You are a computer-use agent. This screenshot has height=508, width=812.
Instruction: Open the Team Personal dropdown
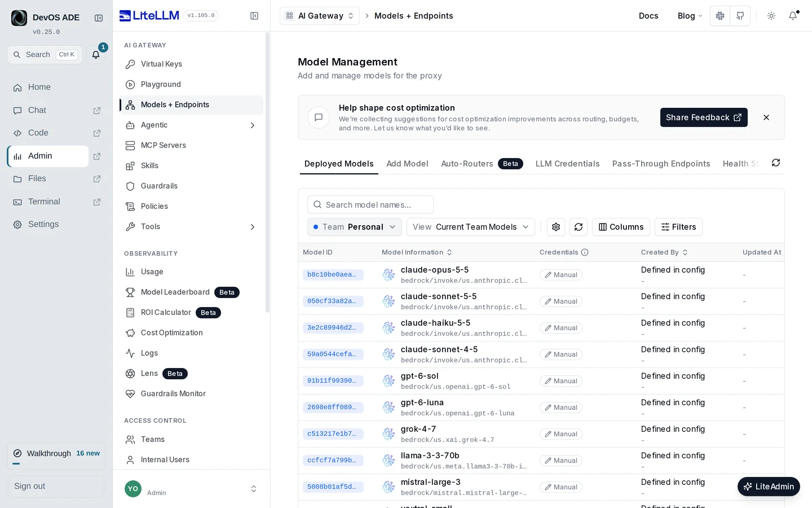pyautogui.click(x=355, y=227)
